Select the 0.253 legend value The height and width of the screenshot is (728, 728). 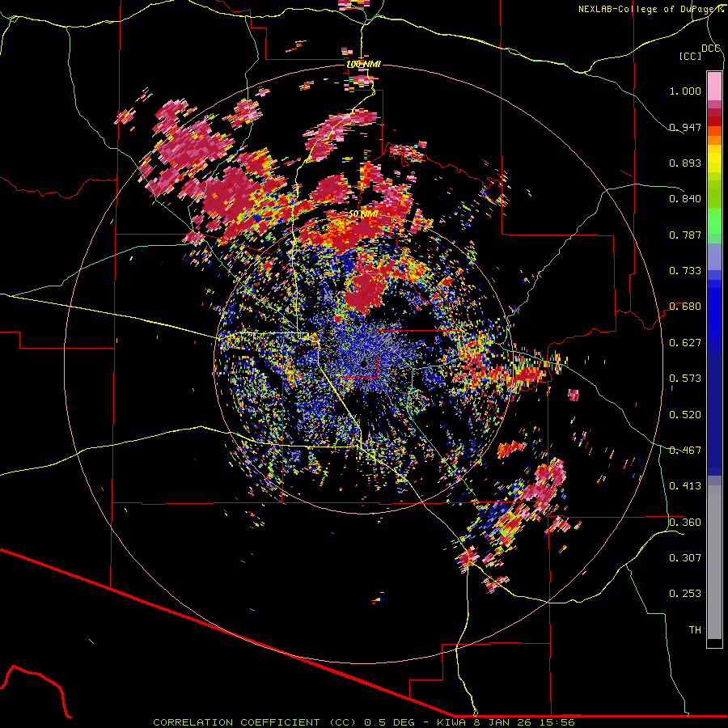[685, 594]
